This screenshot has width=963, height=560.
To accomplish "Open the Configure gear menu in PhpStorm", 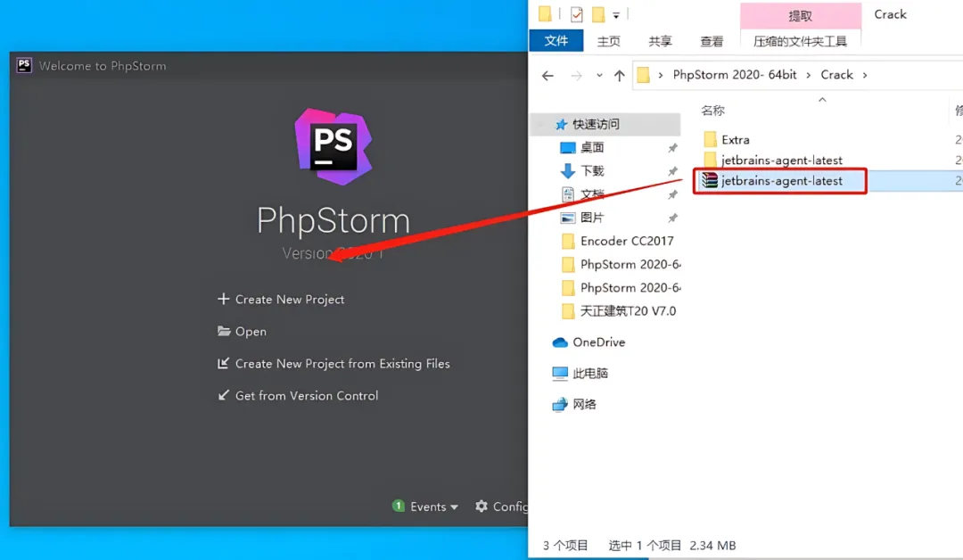I will 502,506.
